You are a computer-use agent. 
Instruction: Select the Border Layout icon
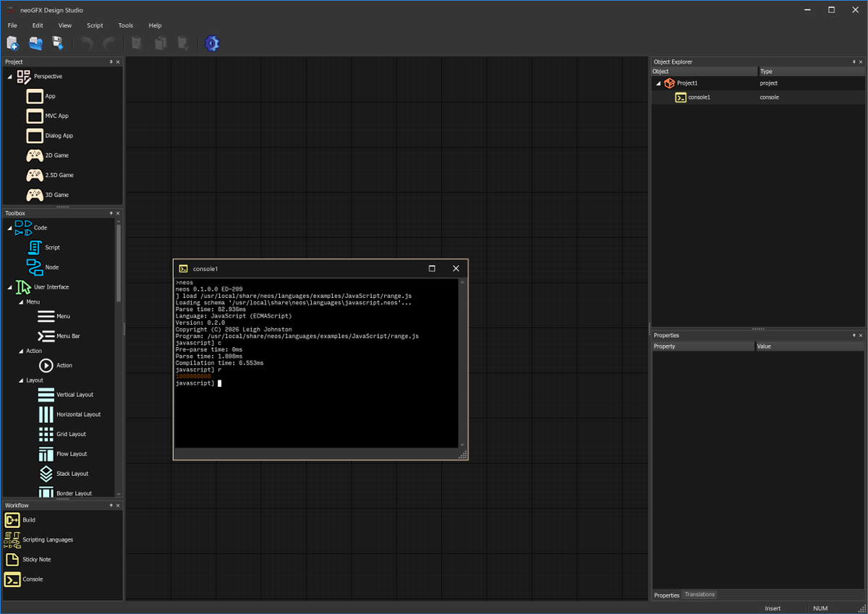[x=46, y=493]
